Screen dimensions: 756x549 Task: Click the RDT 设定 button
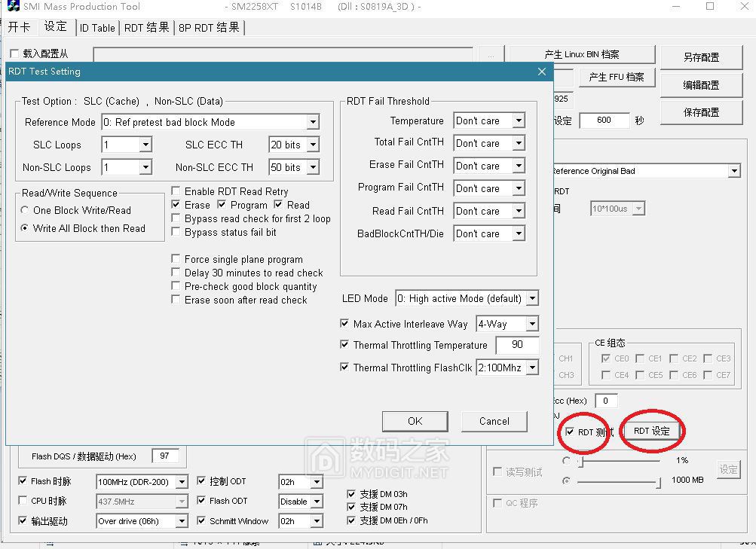pyautogui.click(x=652, y=431)
